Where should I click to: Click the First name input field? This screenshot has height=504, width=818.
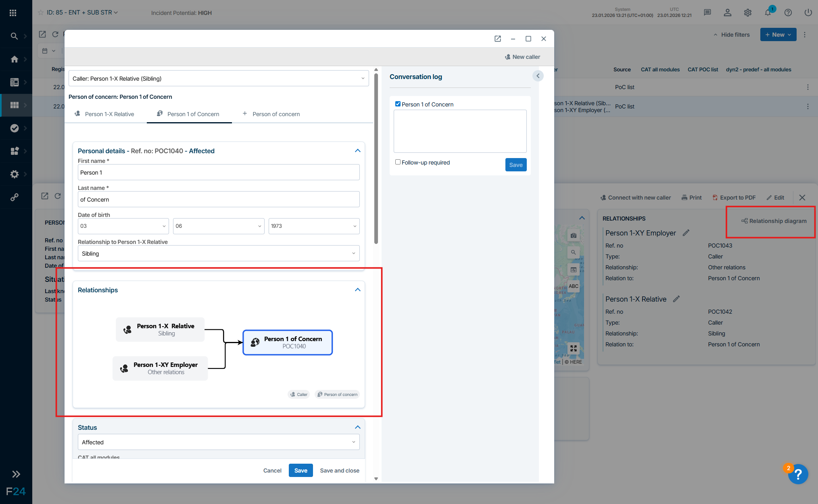pos(218,173)
